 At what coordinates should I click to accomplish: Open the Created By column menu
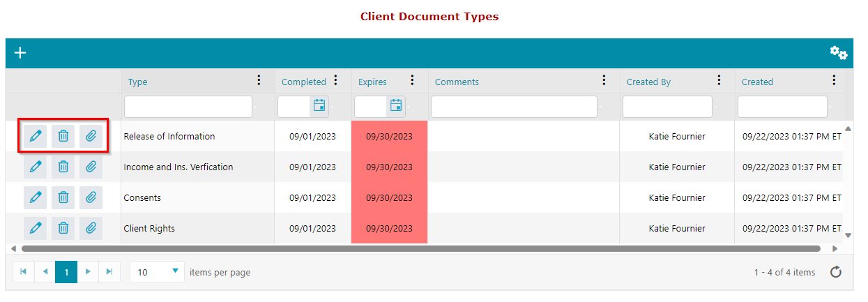click(x=719, y=81)
